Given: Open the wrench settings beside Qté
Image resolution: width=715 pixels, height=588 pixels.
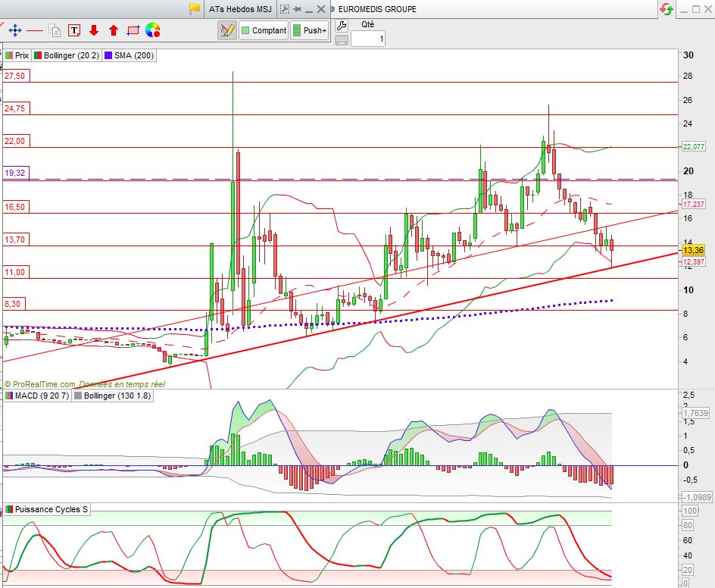Looking at the screenshot, I should [342, 26].
